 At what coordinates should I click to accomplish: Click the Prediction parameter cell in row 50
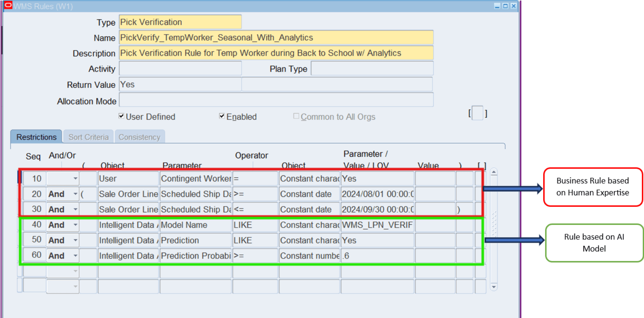point(195,240)
